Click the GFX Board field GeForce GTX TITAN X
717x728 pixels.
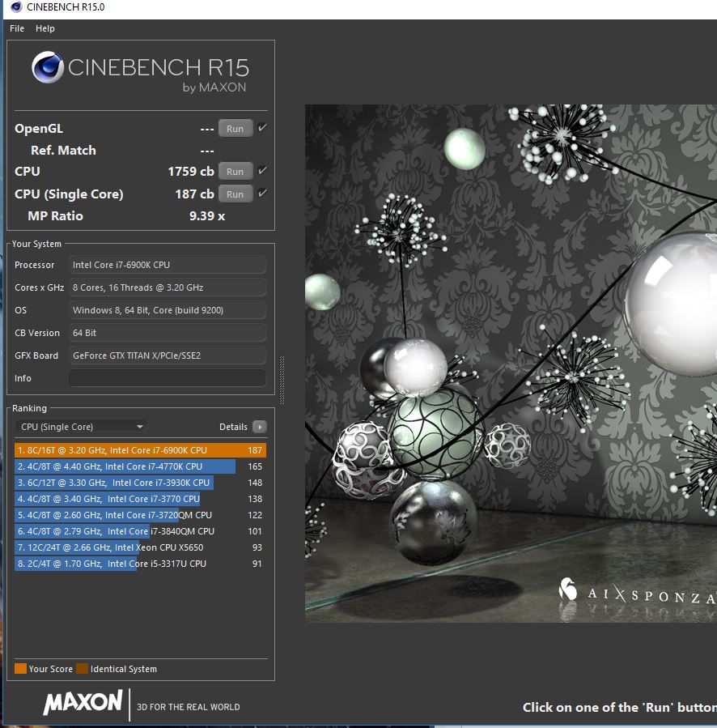167,355
